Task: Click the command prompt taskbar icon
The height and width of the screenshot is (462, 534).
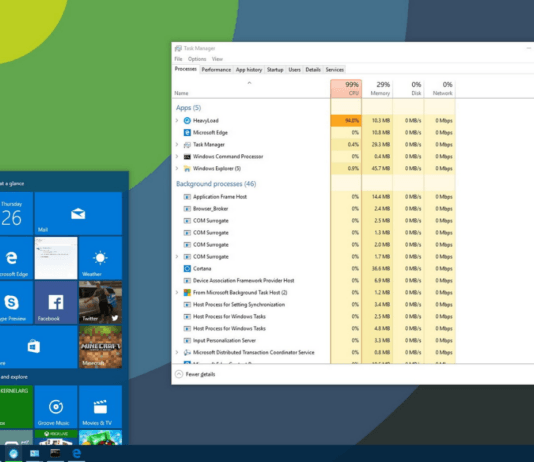Action: pyautogui.click(x=55, y=453)
